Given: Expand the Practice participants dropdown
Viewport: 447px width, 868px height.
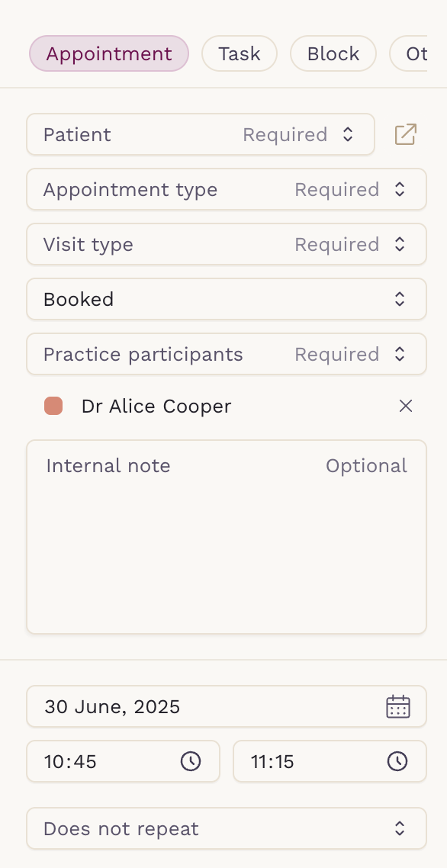Looking at the screenshot, I should pos(227,354).
